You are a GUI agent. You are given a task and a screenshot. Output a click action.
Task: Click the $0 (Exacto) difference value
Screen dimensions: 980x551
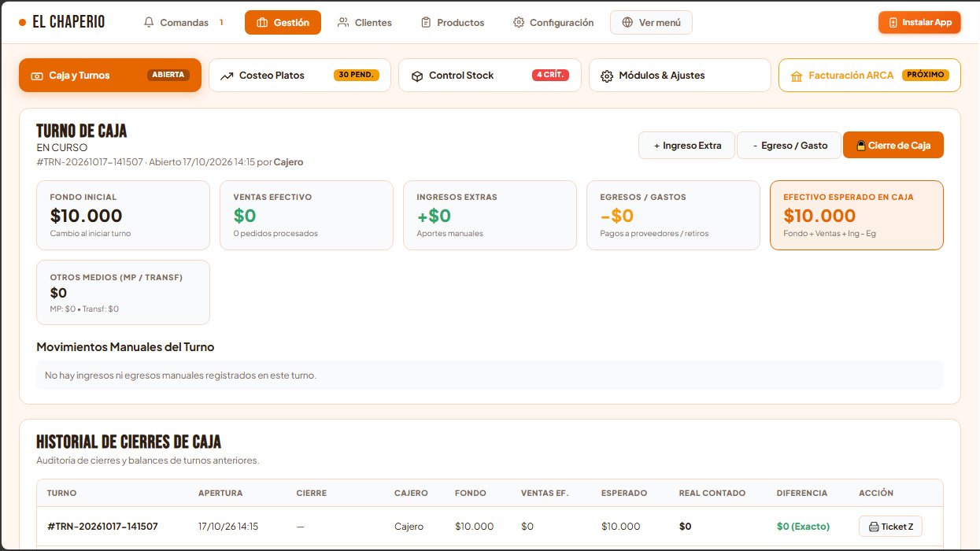tap(803, 527)
